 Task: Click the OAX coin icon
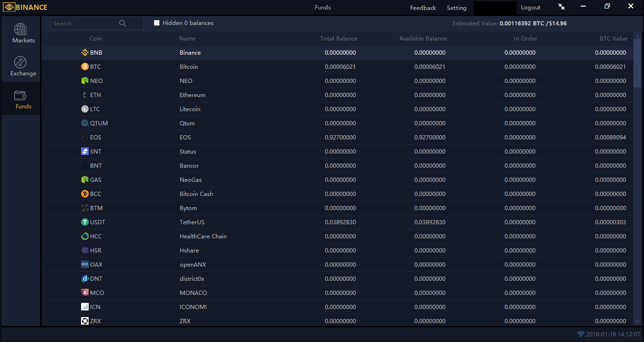85,265
